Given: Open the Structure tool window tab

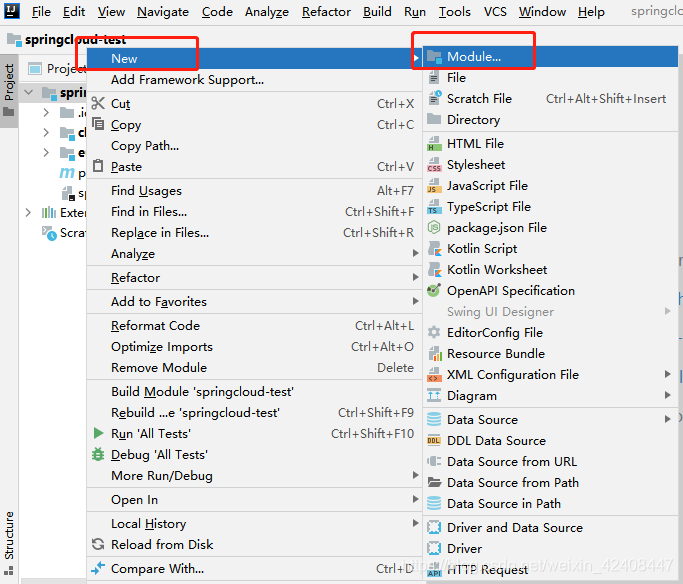Looking at the screenshot, I should [x=9, y=543].
